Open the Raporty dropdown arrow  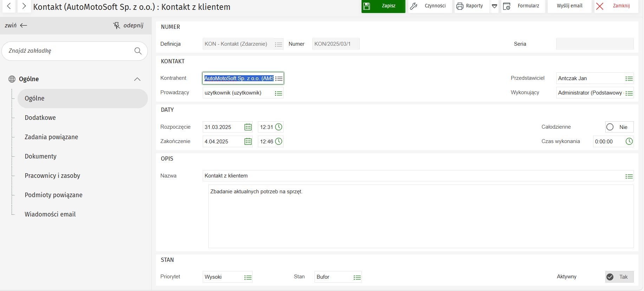coord(494,6)
